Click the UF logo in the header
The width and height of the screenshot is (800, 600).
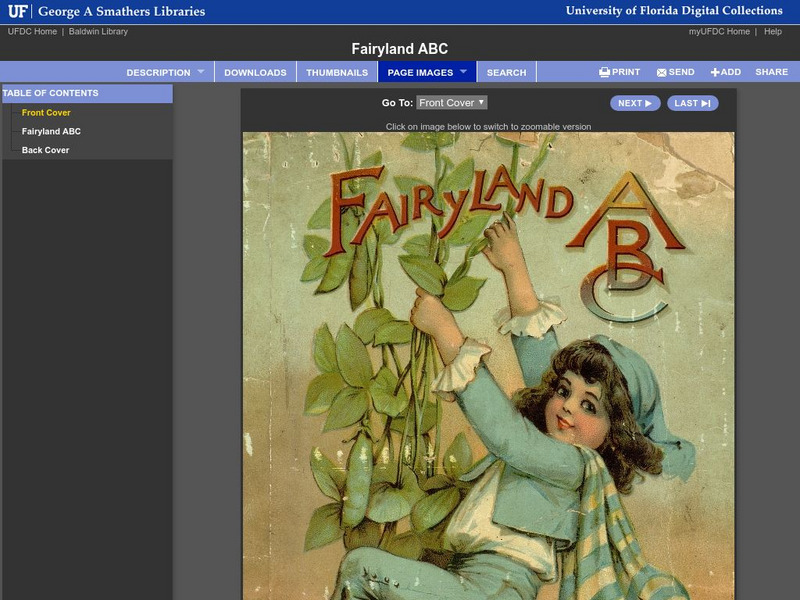pyautogui.click(x=17, y=11)
